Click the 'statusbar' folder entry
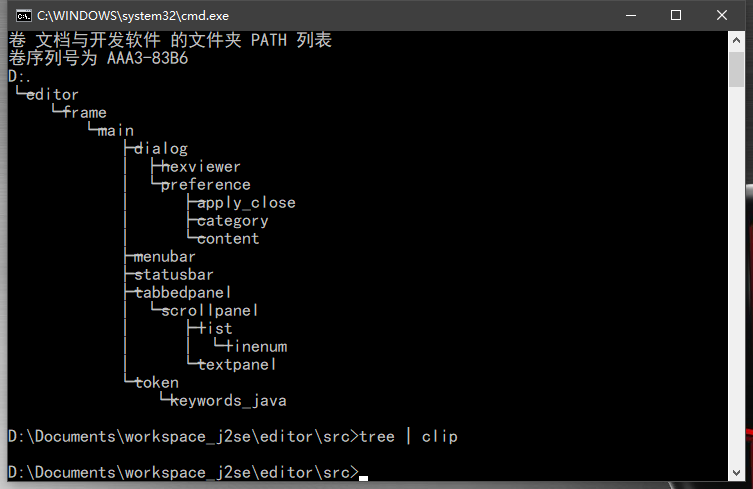This screenshot has height=489, width=753. click(174, 275)
